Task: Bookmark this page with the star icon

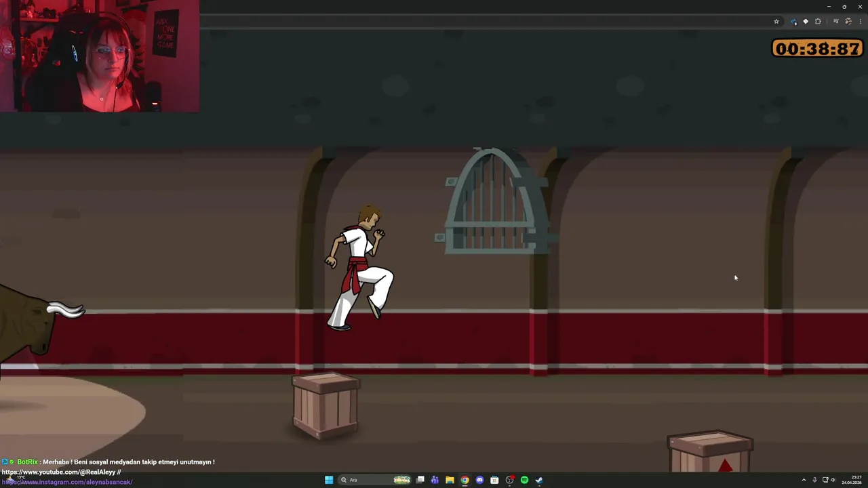Action: (x=776, y=22)
